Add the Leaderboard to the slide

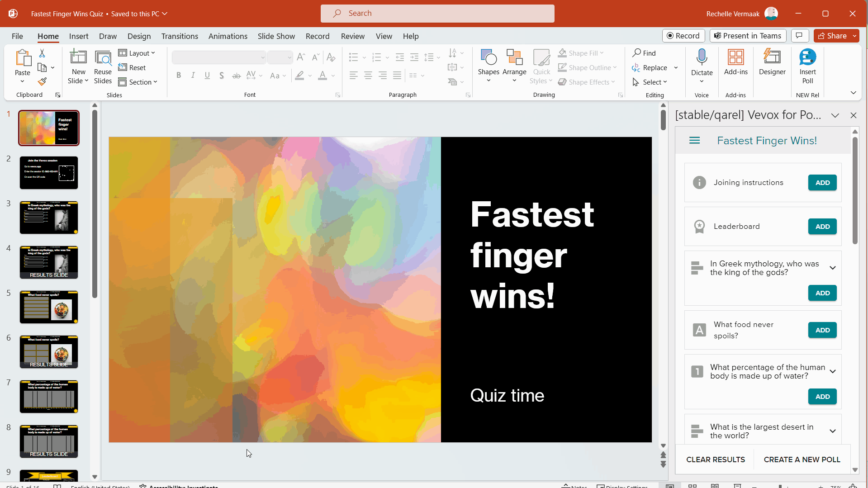[x=822, y=227]
